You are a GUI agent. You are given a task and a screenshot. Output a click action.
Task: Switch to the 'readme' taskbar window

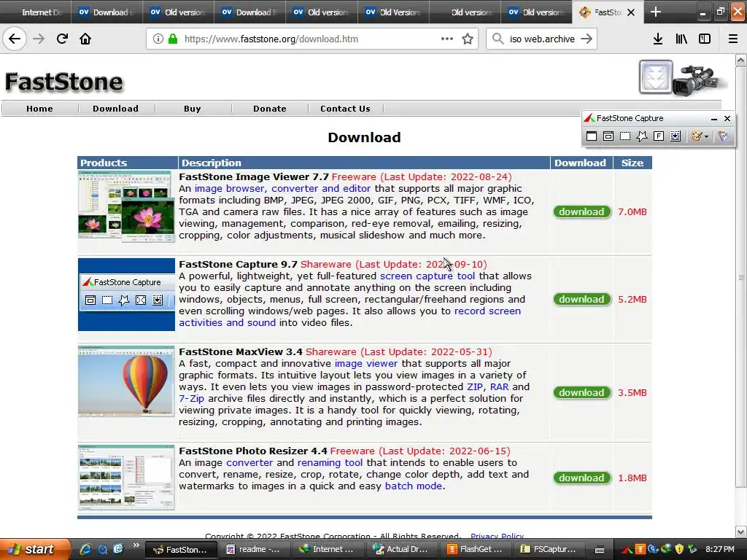pyautogui.click(x=253, y=549)
